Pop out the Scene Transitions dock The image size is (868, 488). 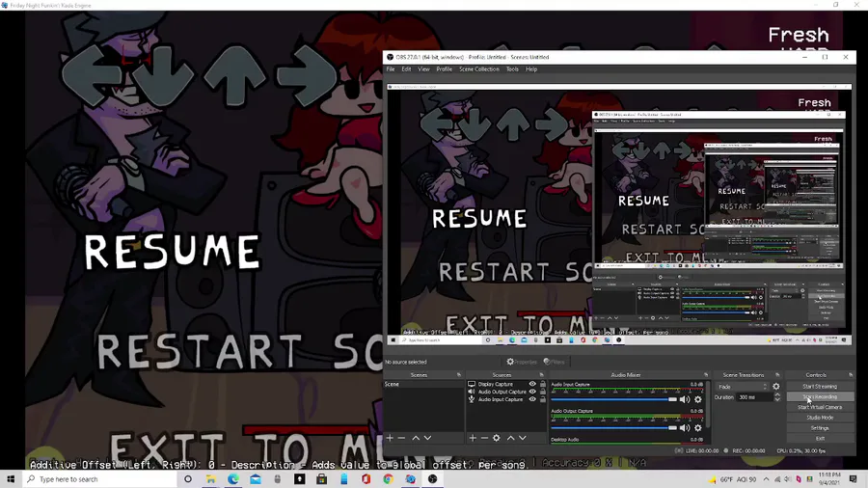(x=777, y=375)
